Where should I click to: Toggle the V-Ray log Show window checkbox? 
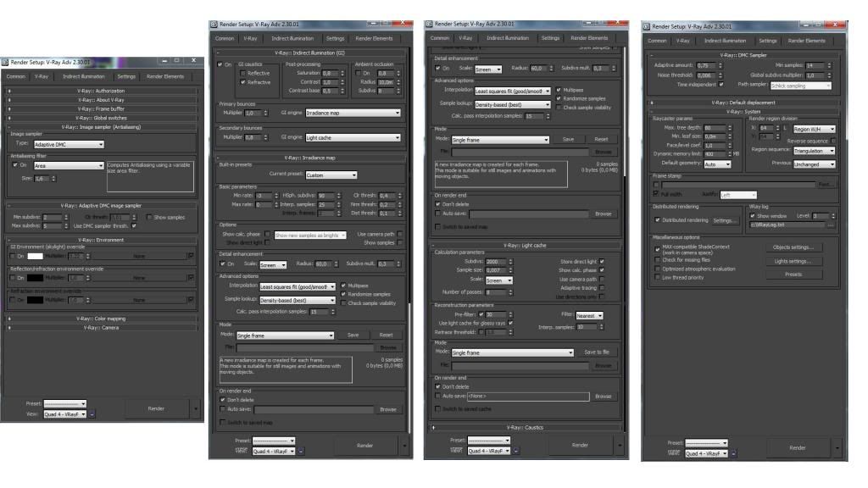753,216
